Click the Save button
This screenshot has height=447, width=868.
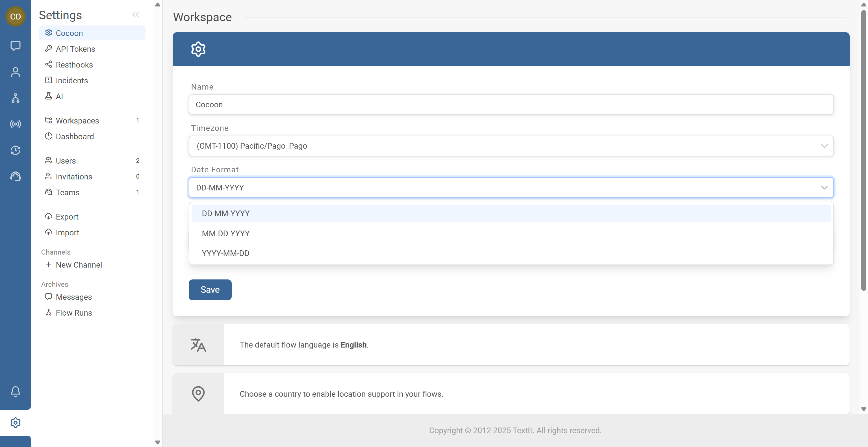pyautogui.click(x=210, y=290)
